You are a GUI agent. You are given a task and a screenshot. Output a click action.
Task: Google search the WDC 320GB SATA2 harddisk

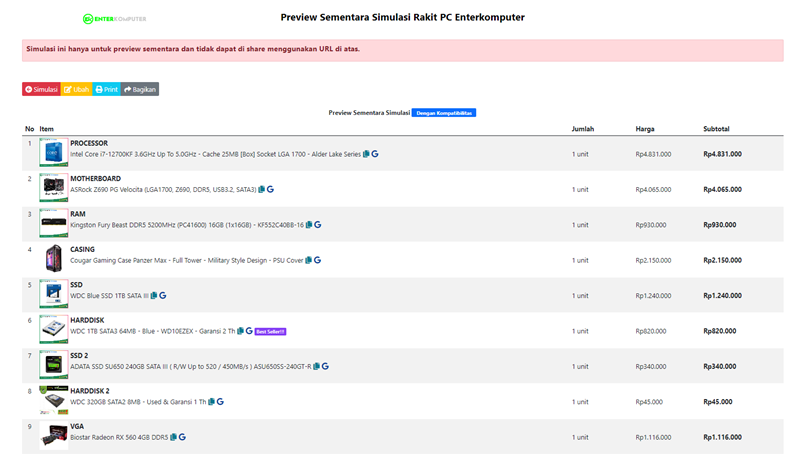tap(220, 402)
